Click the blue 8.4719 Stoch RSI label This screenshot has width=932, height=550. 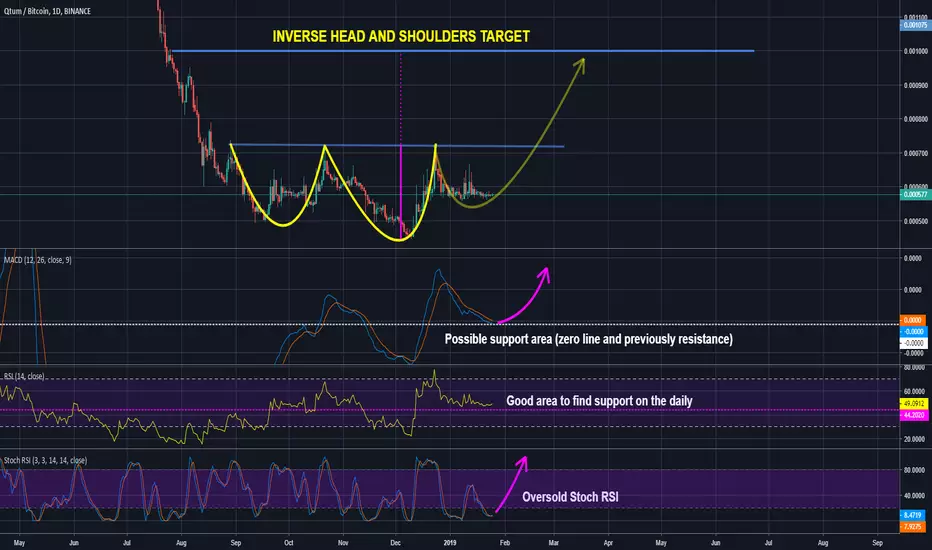tap(913, 515)
